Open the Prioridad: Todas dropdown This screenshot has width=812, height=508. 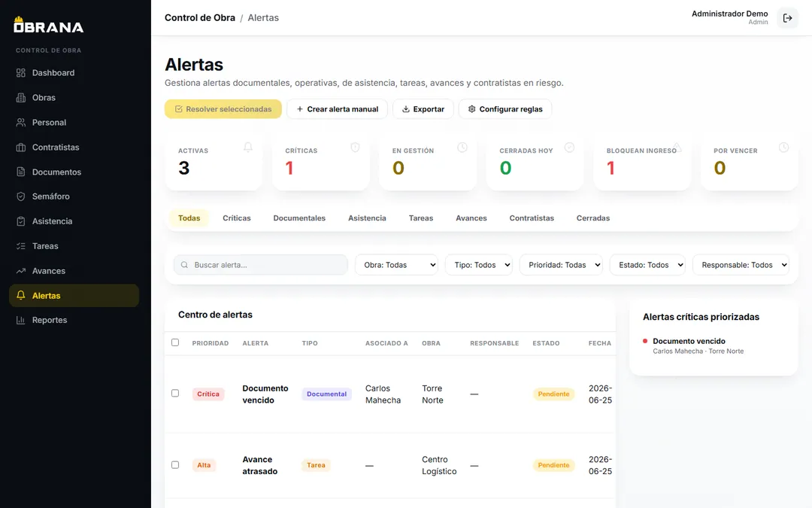[x=562, y=265]
